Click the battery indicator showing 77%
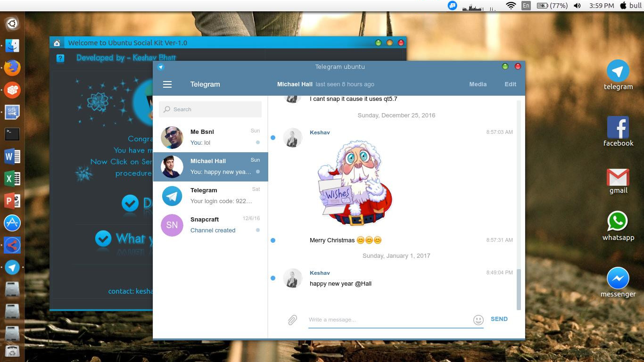This screenshot has width=644, height=362. [552, 6]
